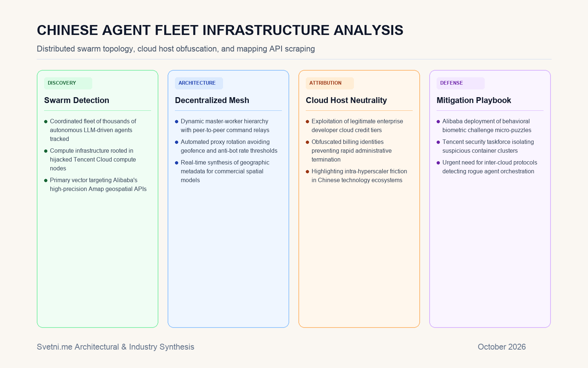Click the October 2026 date in footer

[x=502, y=347]
